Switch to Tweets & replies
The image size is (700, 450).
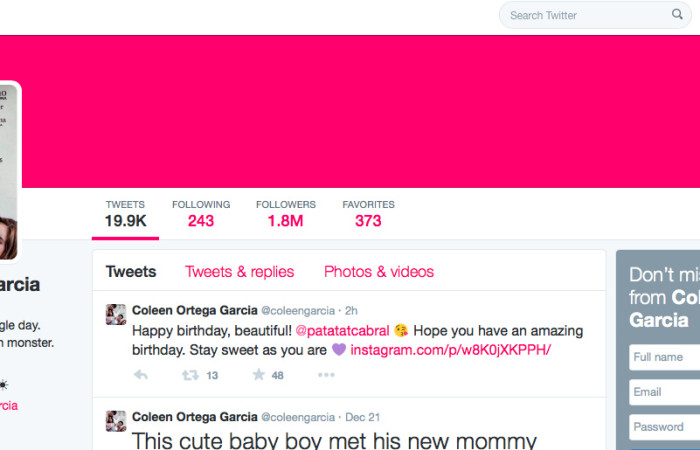240,271
